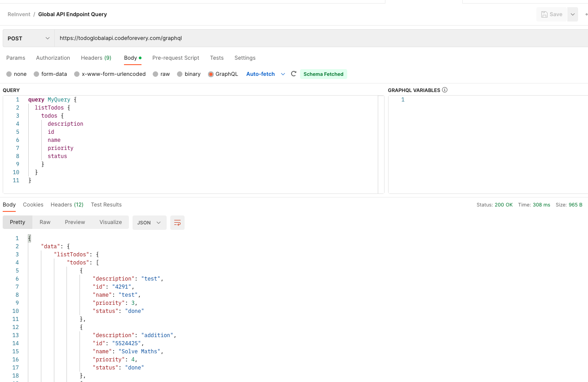
Task: Click the "data": { response line
Action: [56, 246]
